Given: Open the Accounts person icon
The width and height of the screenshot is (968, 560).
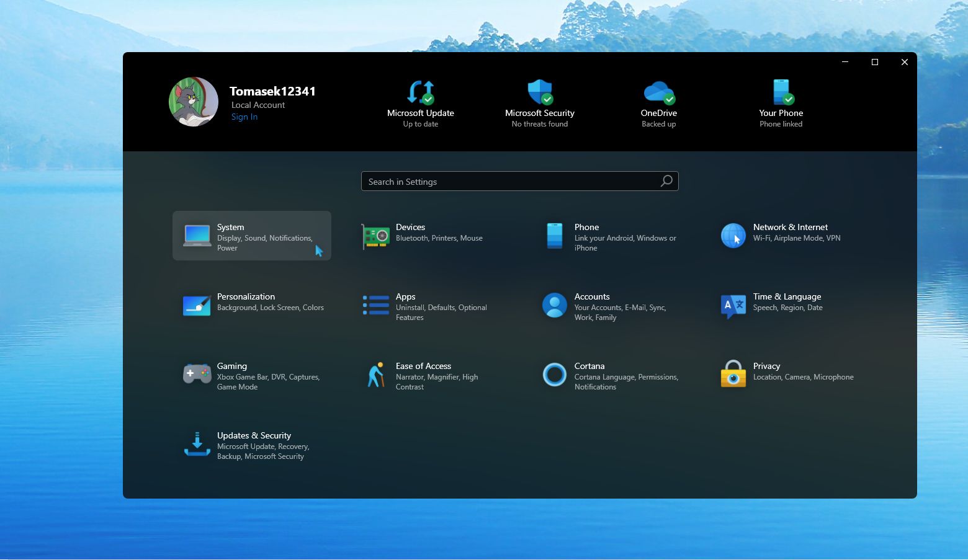Looking at the screenshot, I should pyautogui.click(x=554, y=306).
